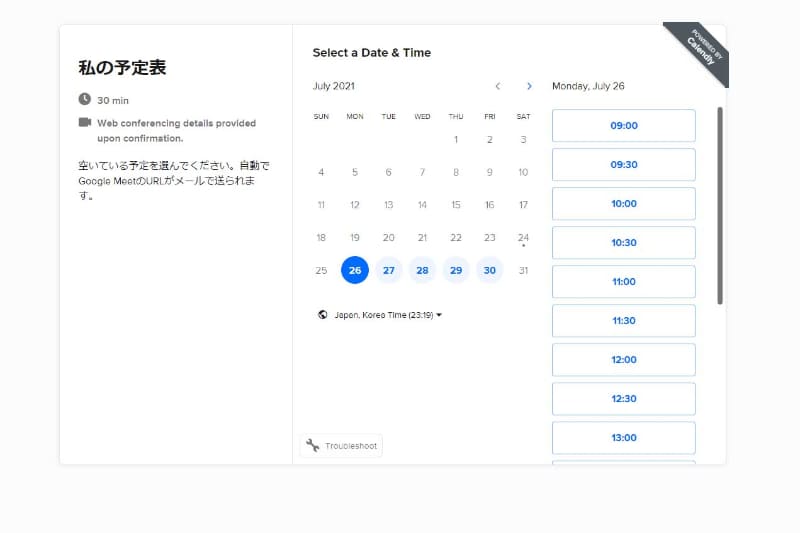Select the 09:00 time slot

pyautogui.click(x=623, y=125)
